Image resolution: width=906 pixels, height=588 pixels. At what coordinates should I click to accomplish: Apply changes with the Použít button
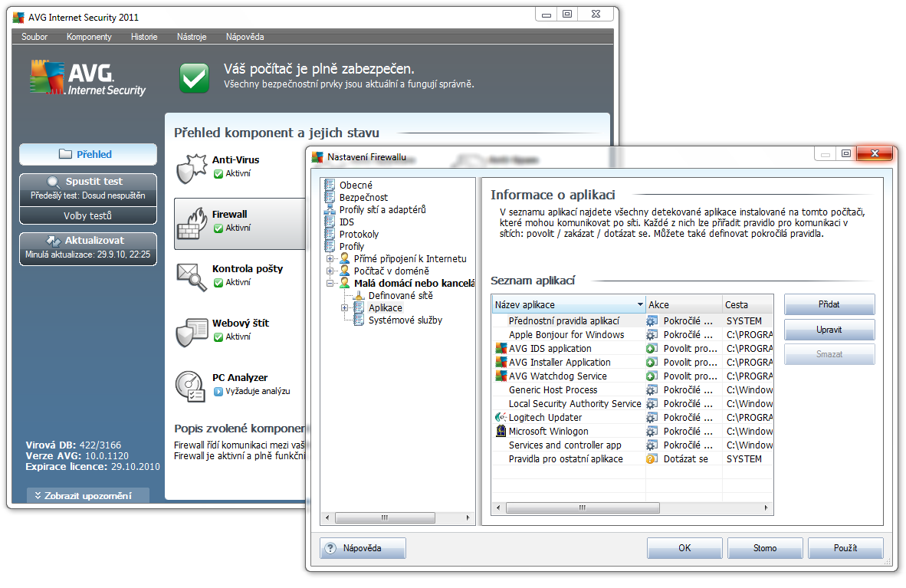(845, 548)
